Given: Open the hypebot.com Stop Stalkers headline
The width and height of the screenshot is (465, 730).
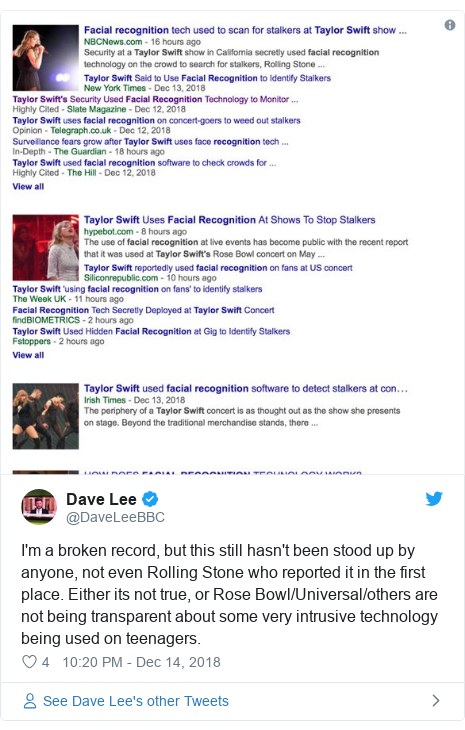Looking at the screenshot, I should tap(229, 220).
